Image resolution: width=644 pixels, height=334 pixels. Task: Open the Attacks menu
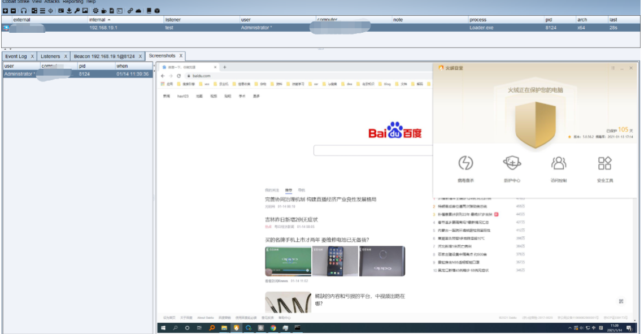pos(52,2)
